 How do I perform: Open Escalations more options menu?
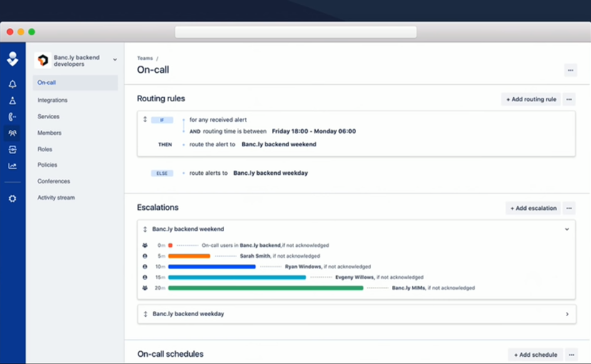tap(569, 208)
